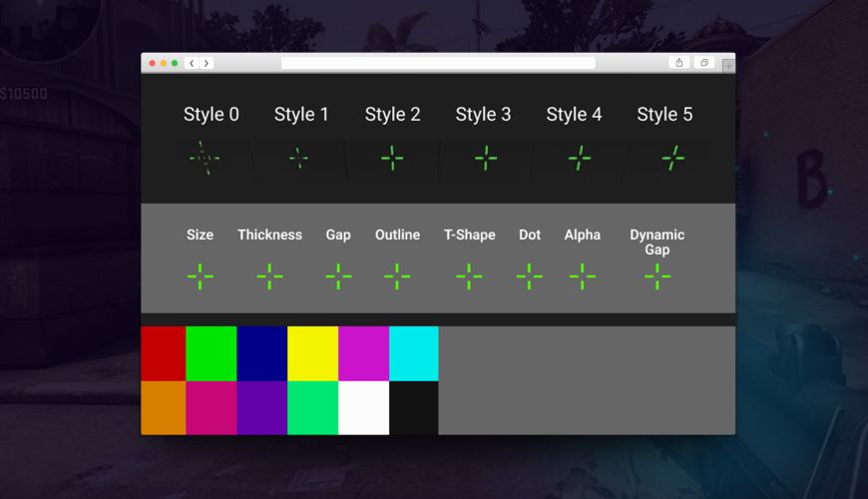Image resolution: width=868 pixels, height=499 pixels.
Task: Add a new browser tab
Action: pyautogui.click(x=728, y=67)
